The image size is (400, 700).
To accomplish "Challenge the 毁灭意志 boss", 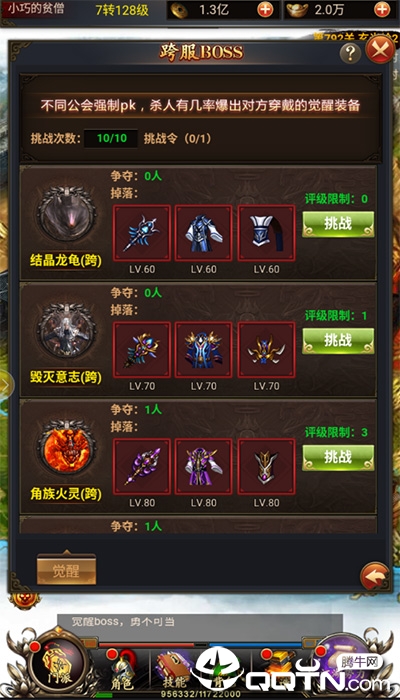I will click(338, 341).
